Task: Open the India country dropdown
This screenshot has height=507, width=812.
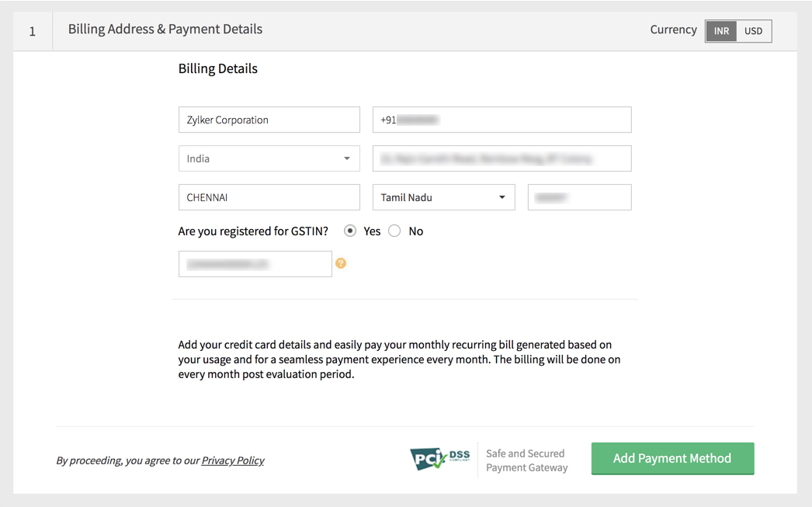Action: (x=269, y=158)
